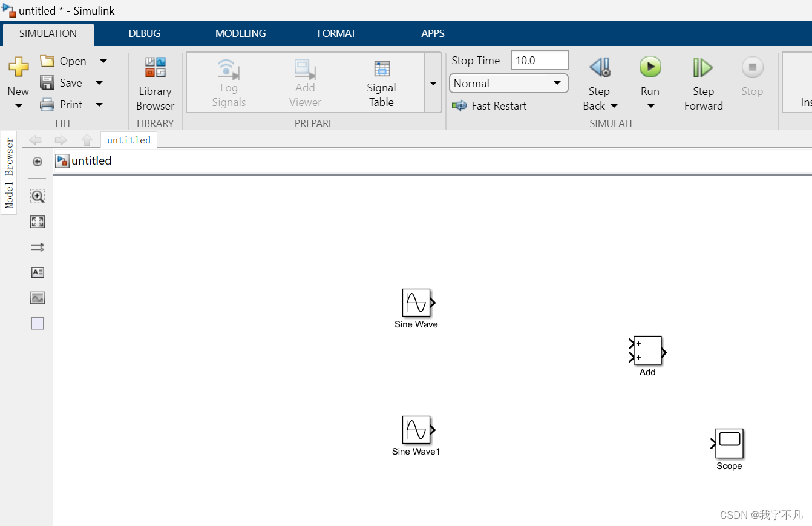Image resolution: width=812 pixels, height=526 pixels.
Task: Click the Stop Time input field
Action: [540, 61]
